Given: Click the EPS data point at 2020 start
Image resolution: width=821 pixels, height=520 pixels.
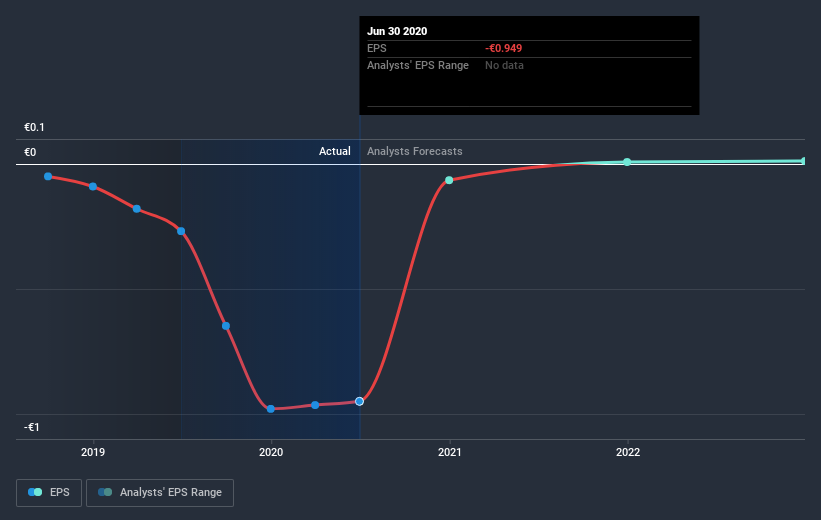Looking at the screenshot, I should point(271,408).
